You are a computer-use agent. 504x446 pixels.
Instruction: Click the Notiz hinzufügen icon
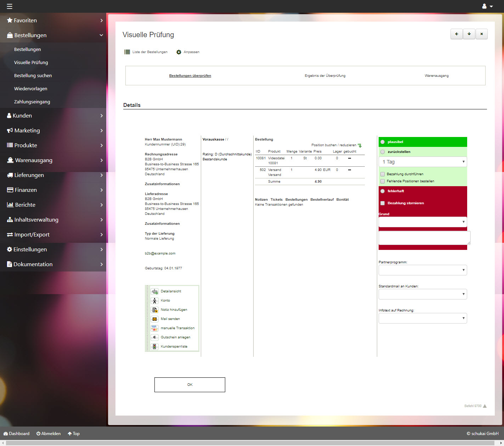click(154, 310)
